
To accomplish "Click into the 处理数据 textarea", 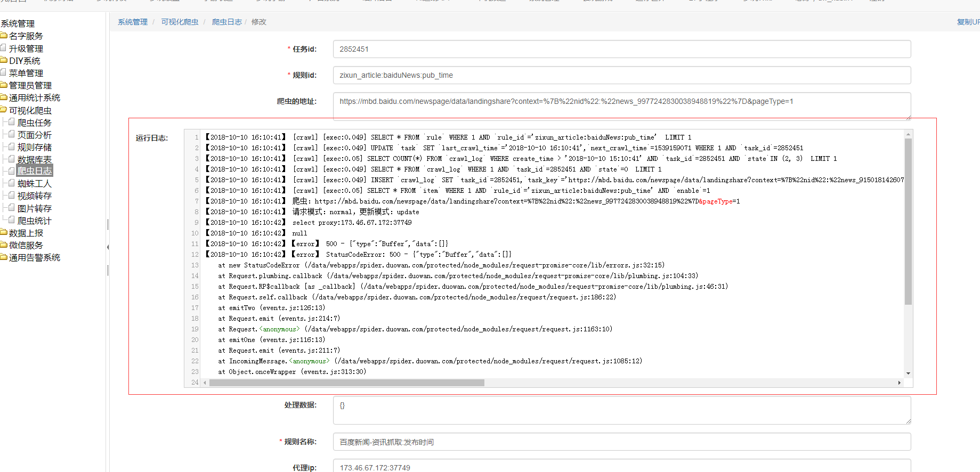I will 622,410.
